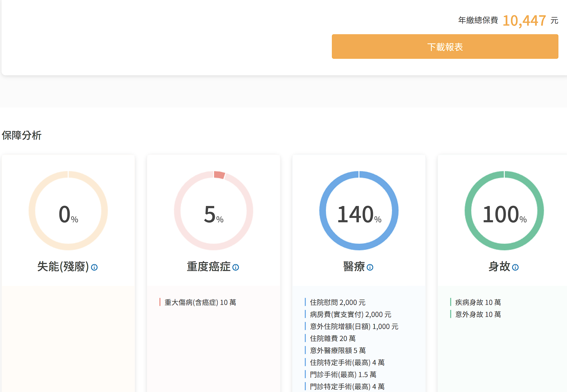The image size is (567, 392).
Task: Choose the 住院雜費 20 萬 line
Action: point(332,338)
